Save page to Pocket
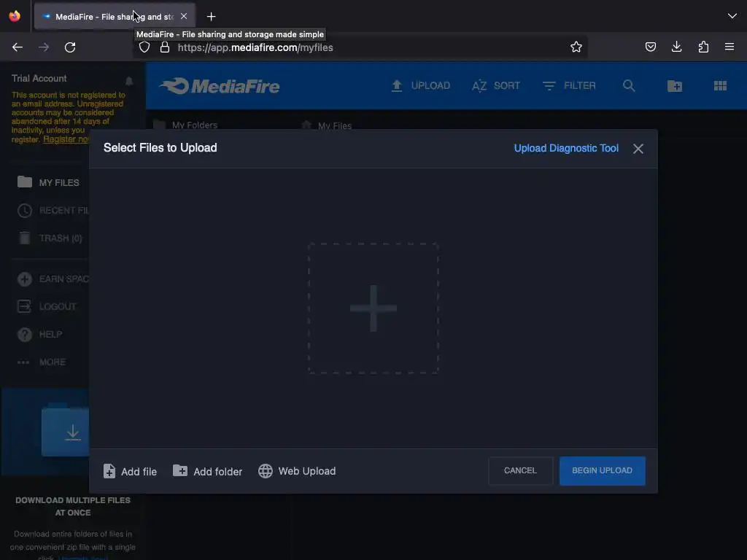 pos(651,47)
